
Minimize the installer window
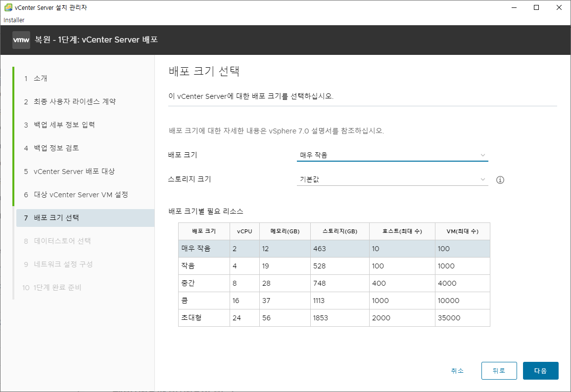[x=514, y=7]
